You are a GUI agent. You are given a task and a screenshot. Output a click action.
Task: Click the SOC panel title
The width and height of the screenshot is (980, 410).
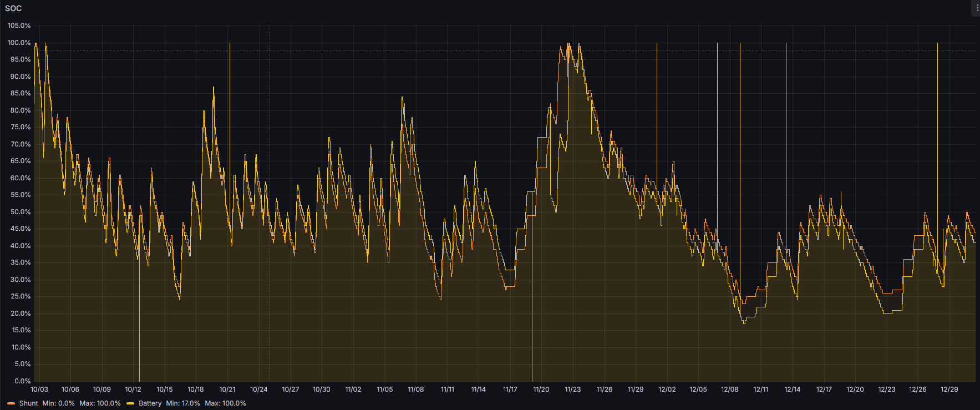click(13, 8)
